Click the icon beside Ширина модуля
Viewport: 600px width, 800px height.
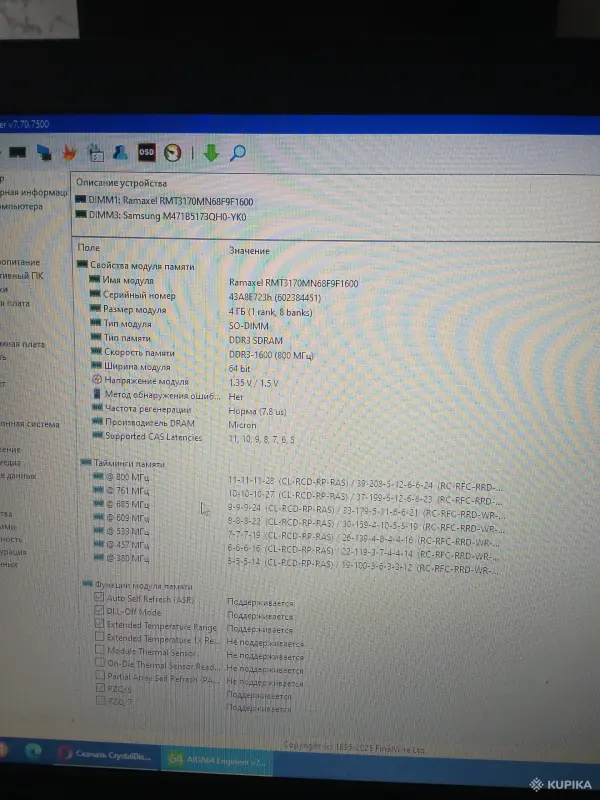point(97,365)
